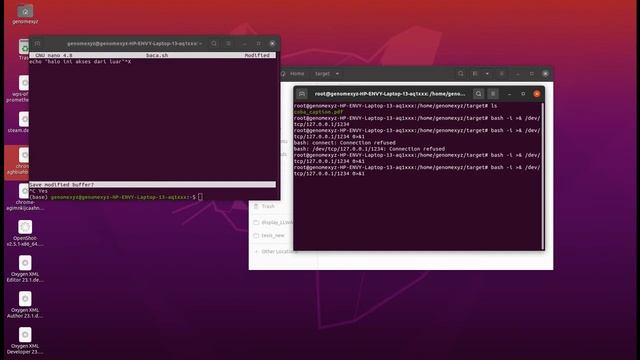The image size is (640, 360).
Task: Select the display bookmark above tesis_new
Action: click(x=273, y=222)
